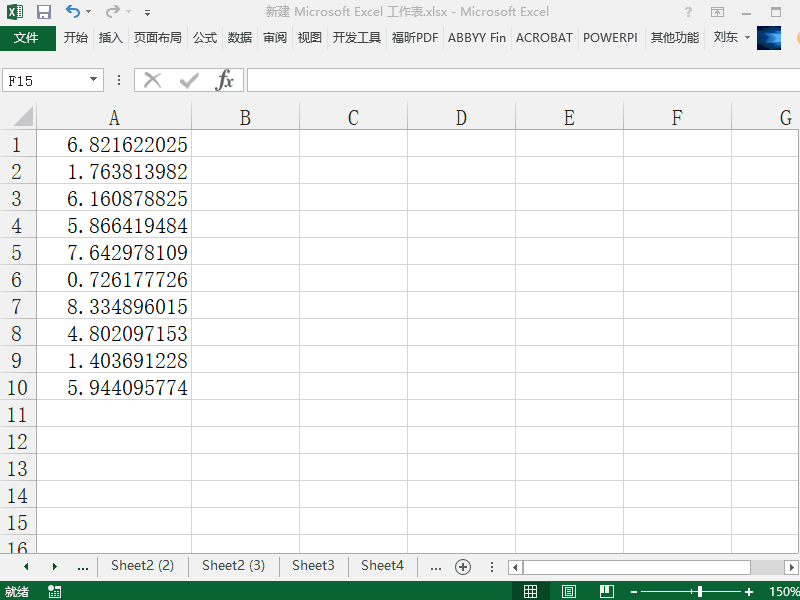Screen dimensions: 800x600
Task: Open the redo history dropdown arrow
Action: (x=128, y=11)
